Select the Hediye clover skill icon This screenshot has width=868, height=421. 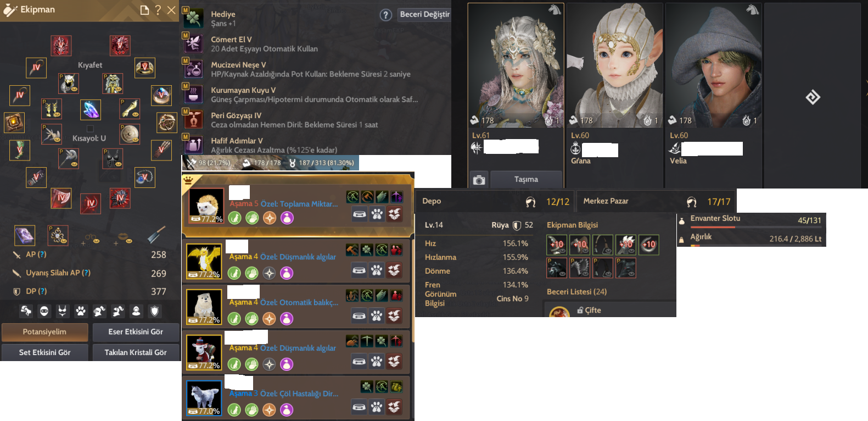click(193, 18)
